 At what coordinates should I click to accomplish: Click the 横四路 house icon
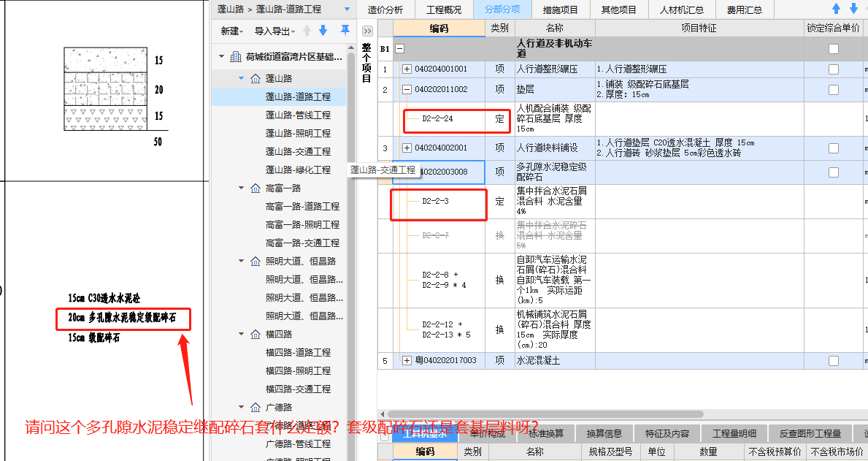point(256,334)
